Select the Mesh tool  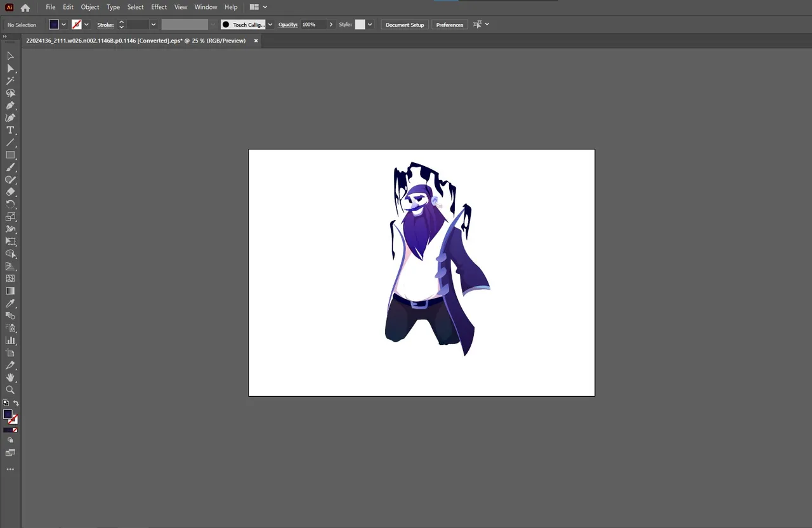click(x=10, y=278)
